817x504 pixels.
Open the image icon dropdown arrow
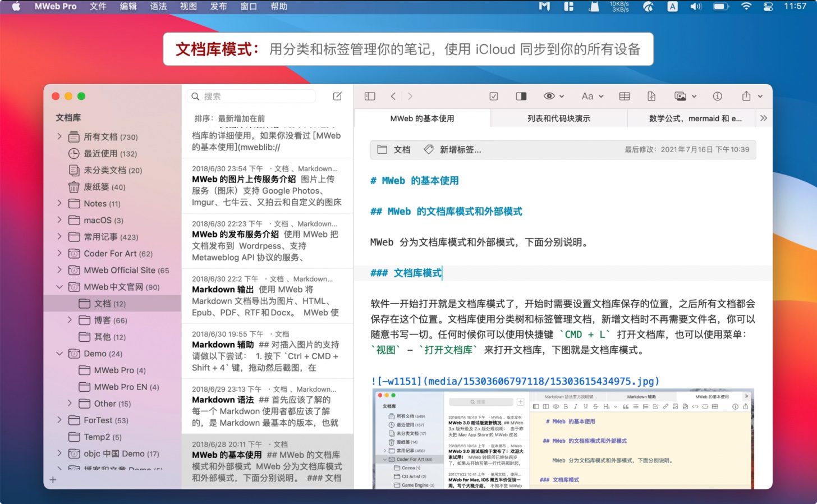[694, 97]
